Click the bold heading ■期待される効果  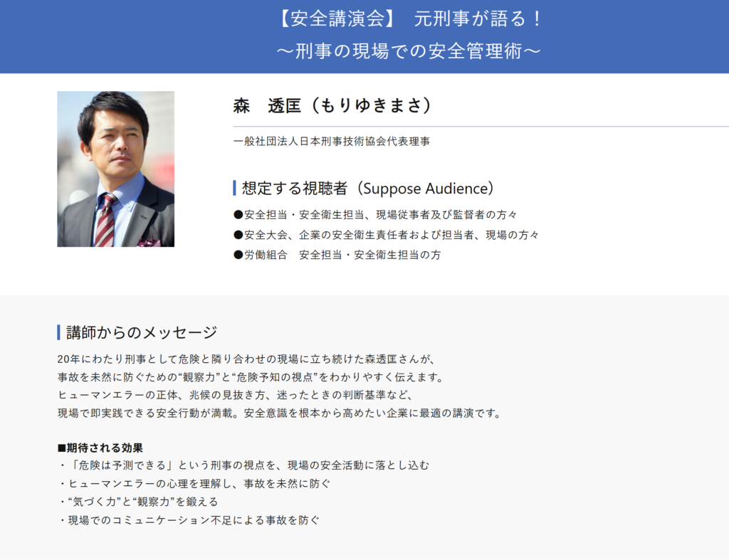100,448
